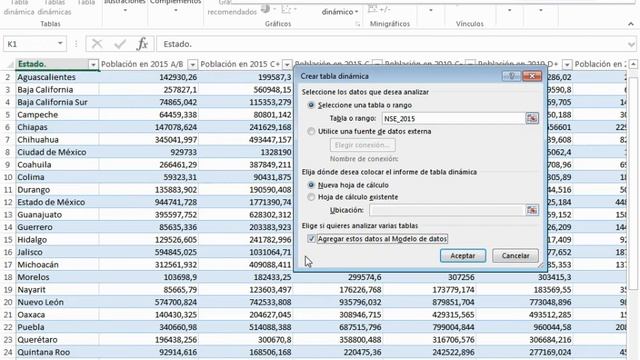
Task: Expand the formula bar
Action: (631, 44)
